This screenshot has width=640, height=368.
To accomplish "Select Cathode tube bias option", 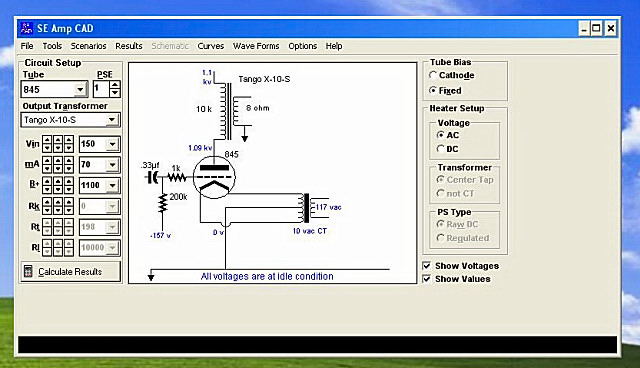I will click(433, 75).
